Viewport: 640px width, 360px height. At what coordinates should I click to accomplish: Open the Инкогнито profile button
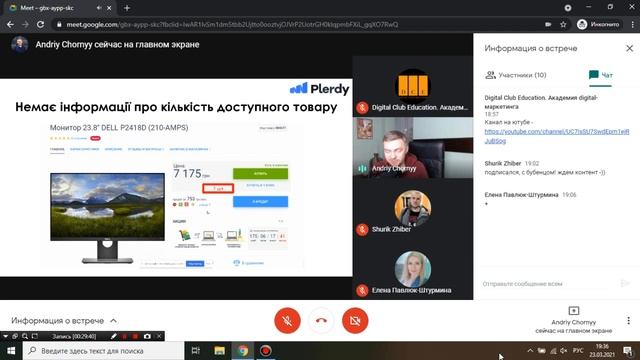598,24
